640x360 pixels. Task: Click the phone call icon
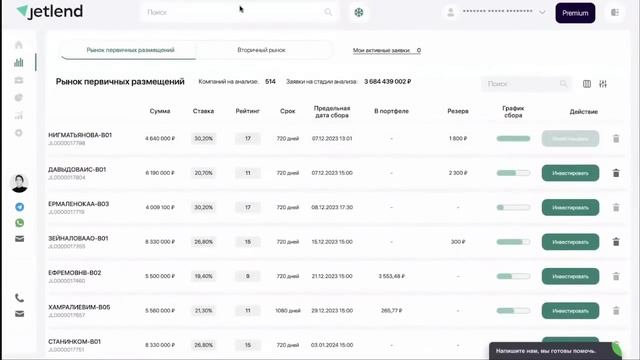point(20,298)
